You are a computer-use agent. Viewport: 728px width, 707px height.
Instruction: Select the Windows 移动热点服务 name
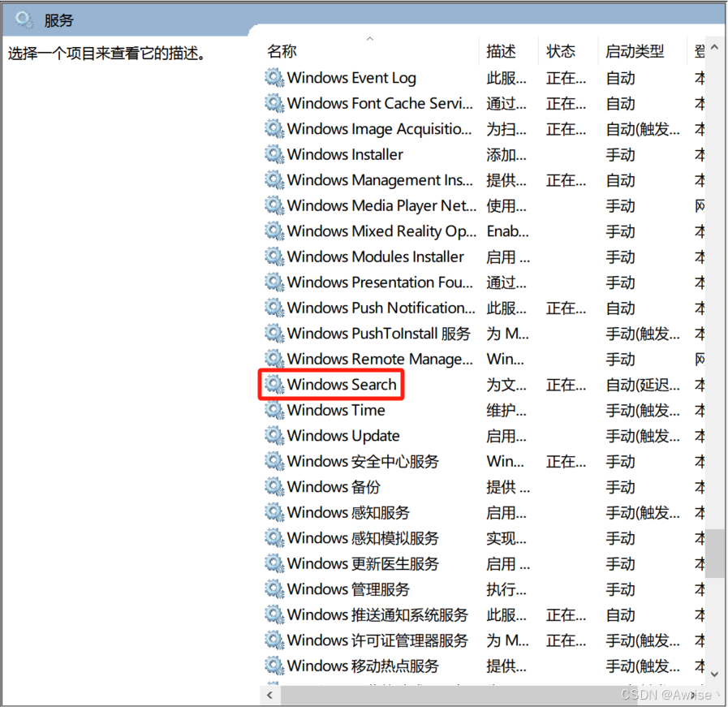tap(363, 666)
